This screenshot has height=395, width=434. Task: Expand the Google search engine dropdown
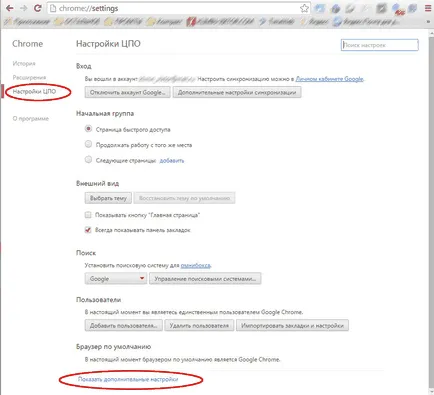pos(116,279)
